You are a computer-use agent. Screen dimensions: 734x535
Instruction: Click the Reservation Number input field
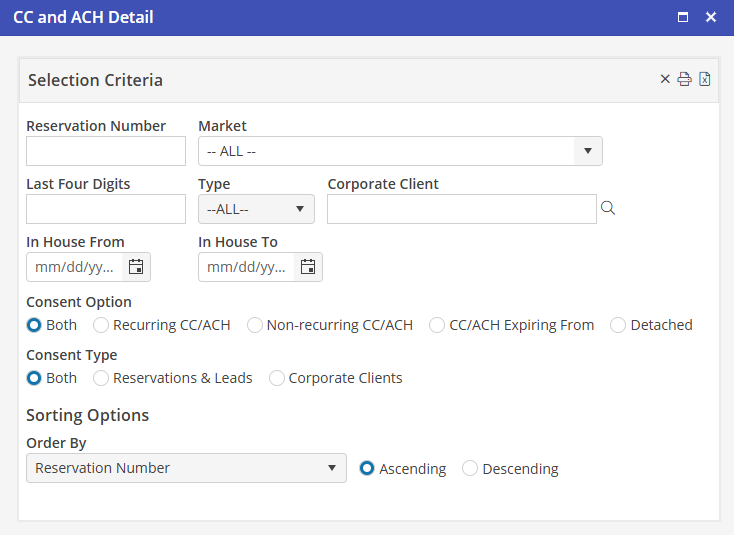click(106, 151)
